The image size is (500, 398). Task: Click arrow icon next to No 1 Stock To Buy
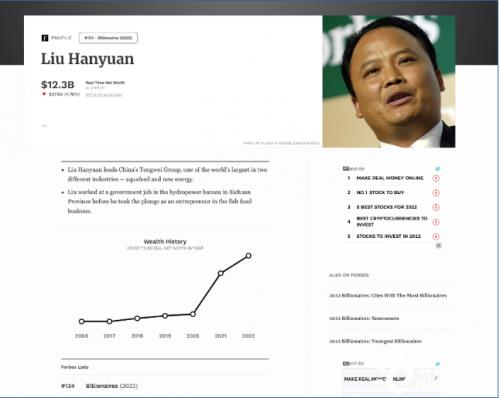coord(436,193)
